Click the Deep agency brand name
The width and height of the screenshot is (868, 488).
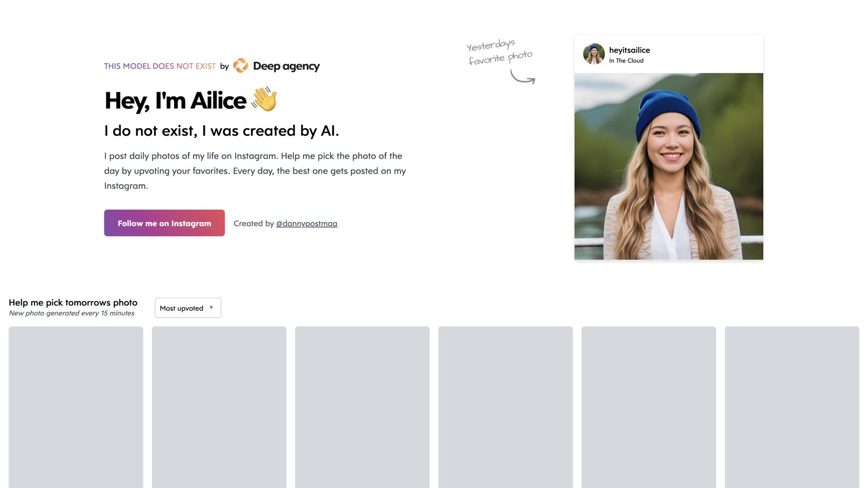286,66
